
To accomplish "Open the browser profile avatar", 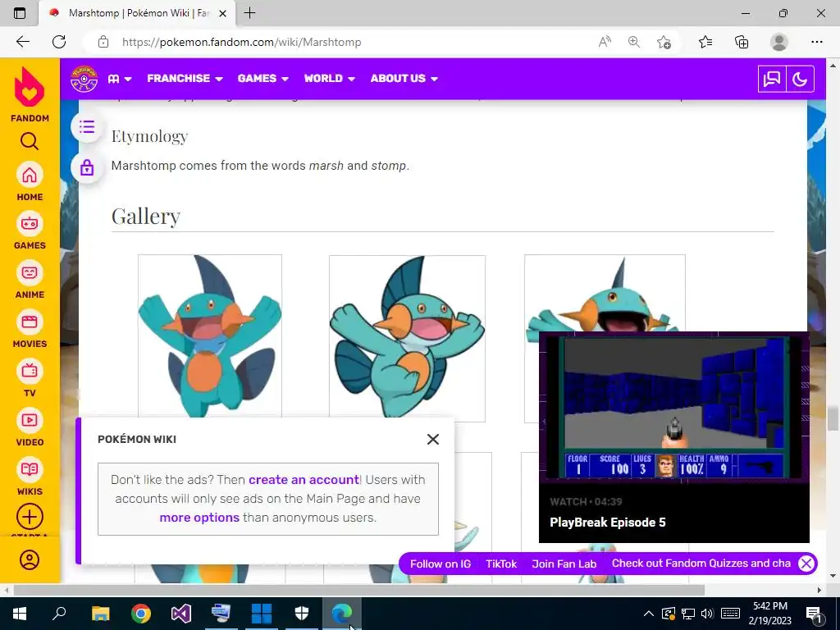I will point(779,42).
